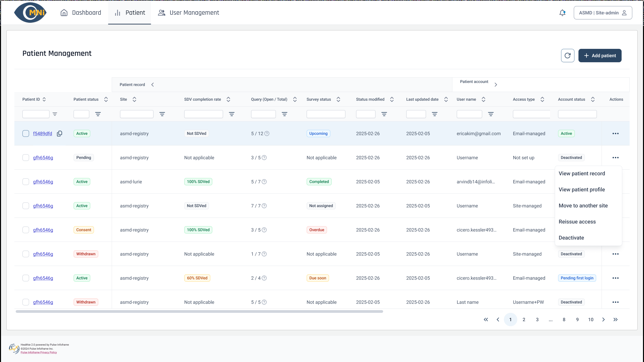This screenshot has width=644, height=362.
Task: Select the checkbox for the Consent patient row
Action: [26, 230]
